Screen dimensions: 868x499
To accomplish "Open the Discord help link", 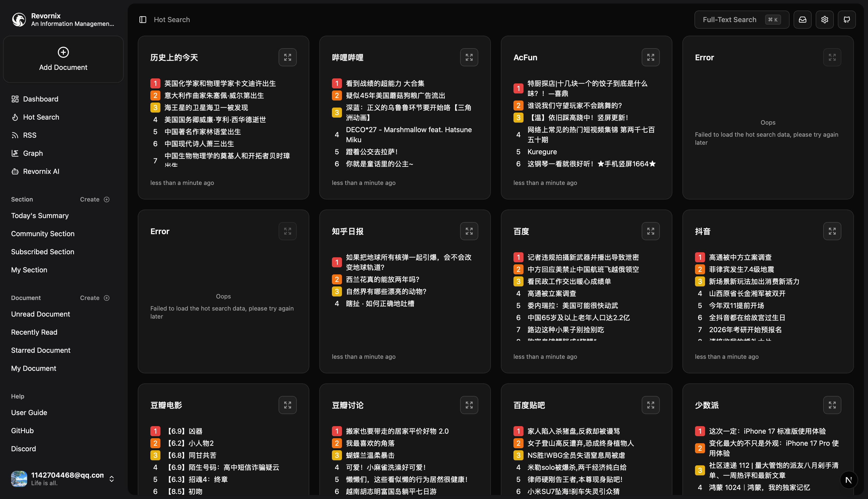I will [23, 448].
